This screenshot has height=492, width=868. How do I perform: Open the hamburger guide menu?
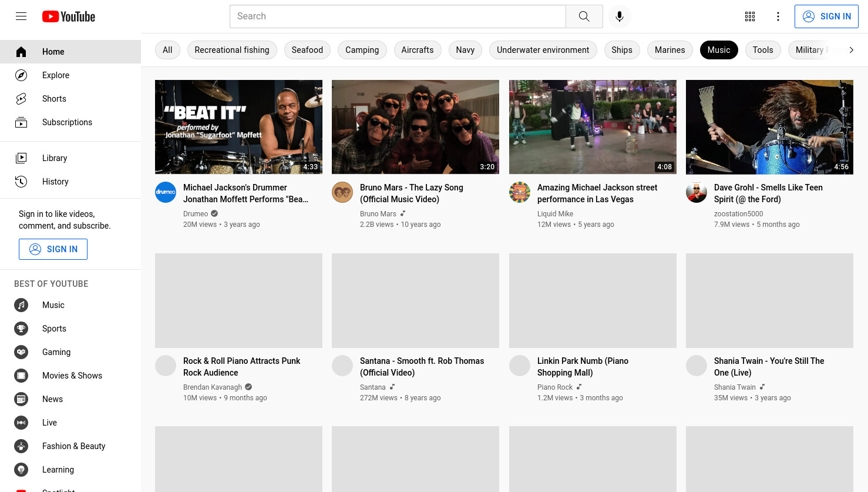21,16
